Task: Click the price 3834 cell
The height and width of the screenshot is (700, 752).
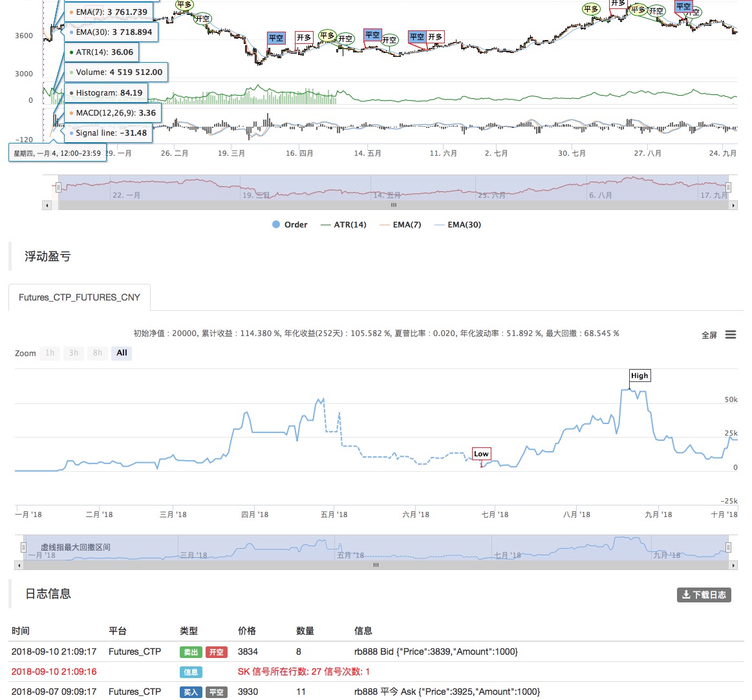Action: pos(248,652)
